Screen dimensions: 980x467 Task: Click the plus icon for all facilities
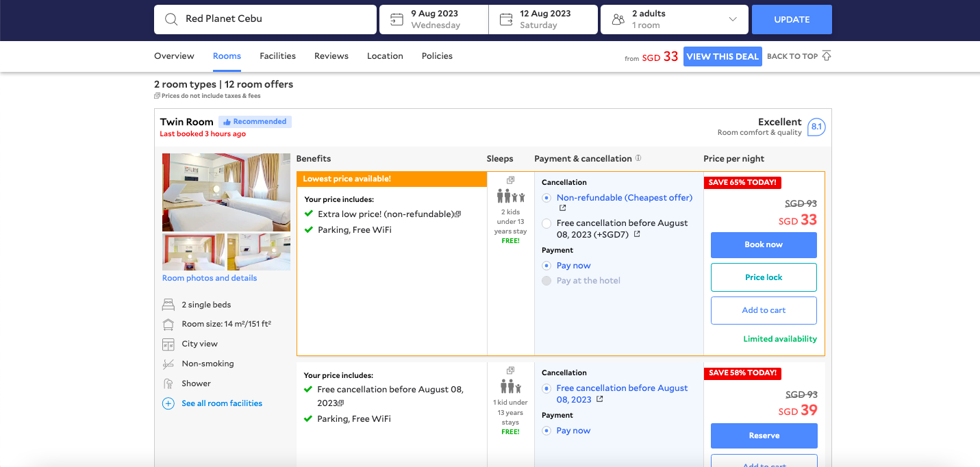click(x=168, y=403)
